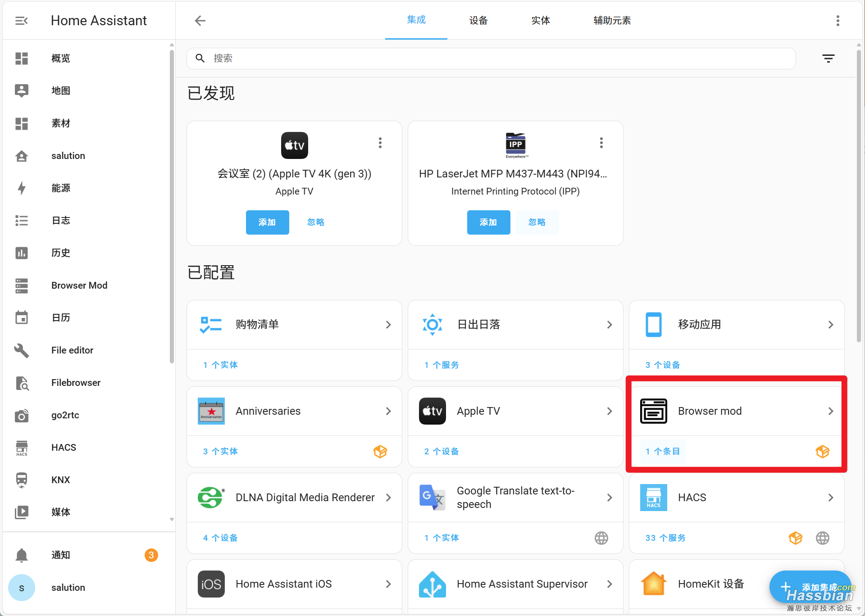Screen dimensions: 865x616
Task: Open HACS store sidebar icon
Action: (x=22, y=448)
